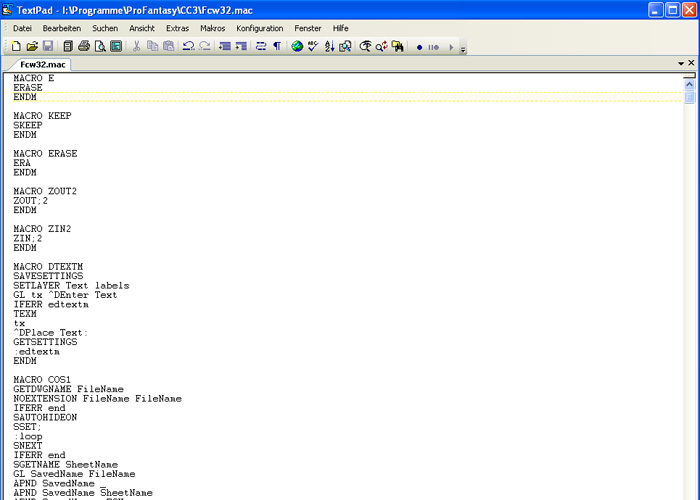Select the Fcw32.mac document tab

(x=42, y=64)
